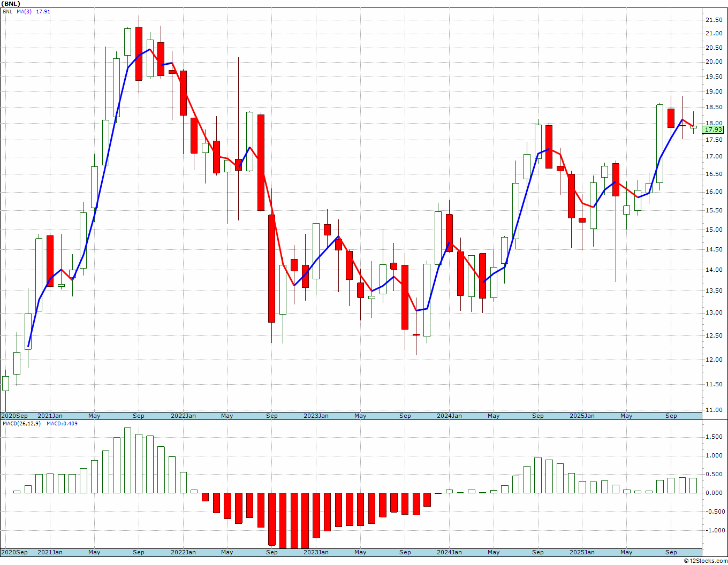Click the 16.00 price axis label
This screenshot has width=728, height=565.
click(714, 192)
